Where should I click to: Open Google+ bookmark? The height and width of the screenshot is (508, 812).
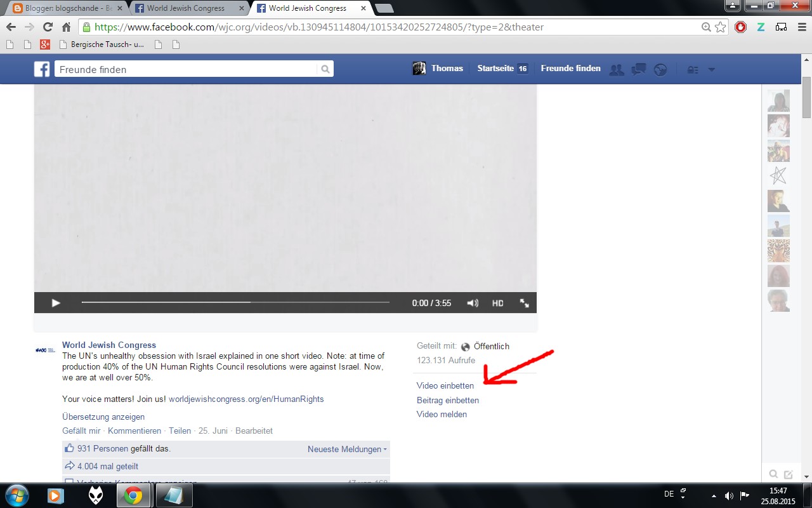click(44, 44)
